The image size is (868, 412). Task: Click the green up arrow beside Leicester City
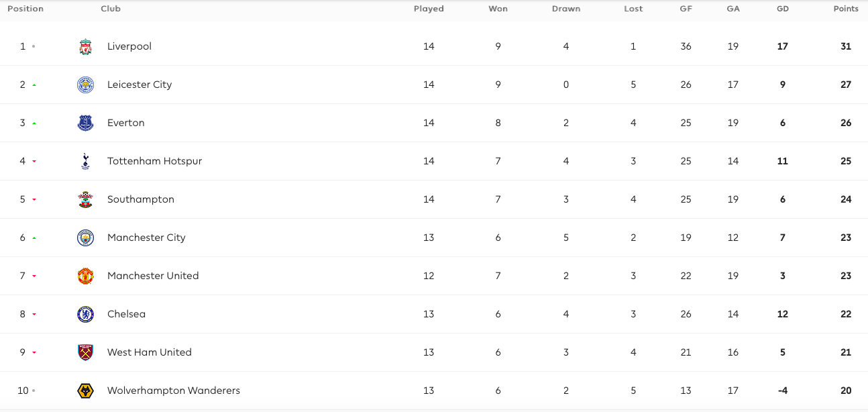(34, 85)
